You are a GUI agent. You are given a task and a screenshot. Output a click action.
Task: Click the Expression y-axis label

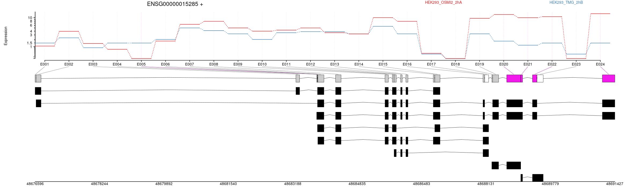point(6,36)
